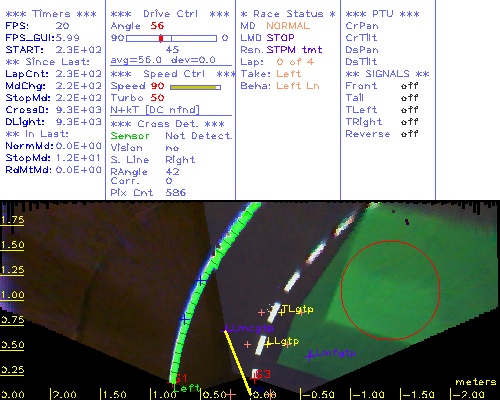
Task: Click the red G3 marker
Action: 263,374
